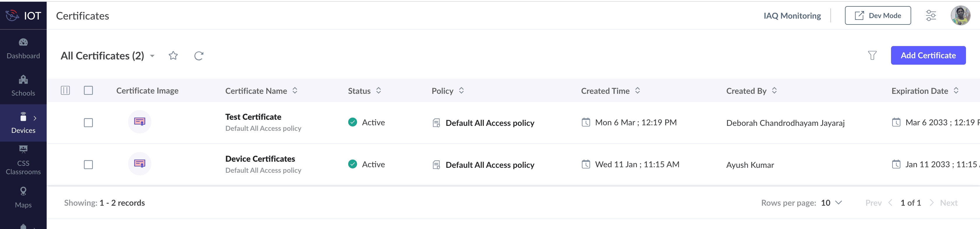Screen dimensions: 980x229
Task: Open the Rows per page dropdown
Action: pyautogui.click(x=831, y=203)
